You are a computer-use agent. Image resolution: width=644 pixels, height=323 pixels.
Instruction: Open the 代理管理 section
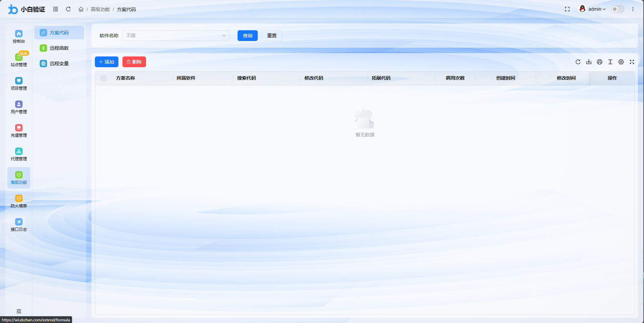click(19, 154)
